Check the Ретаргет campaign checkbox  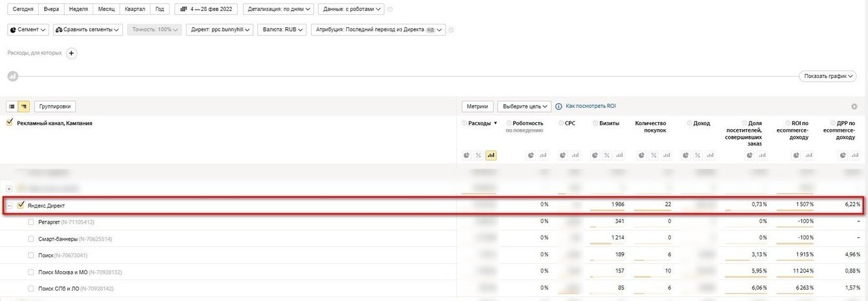tap(31, 221)
